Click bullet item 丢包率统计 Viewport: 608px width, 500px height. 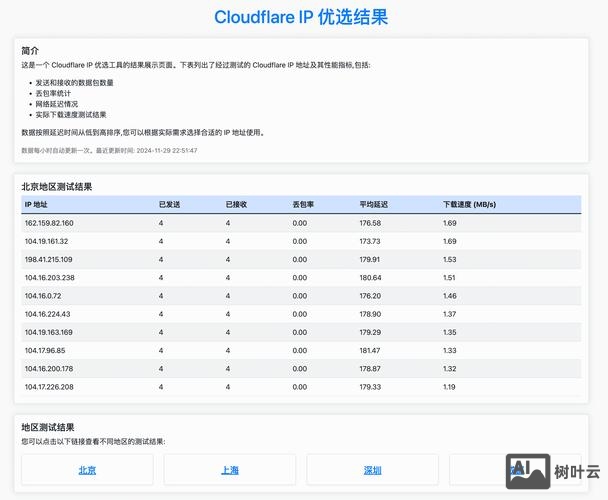click(x=53, y=93)
